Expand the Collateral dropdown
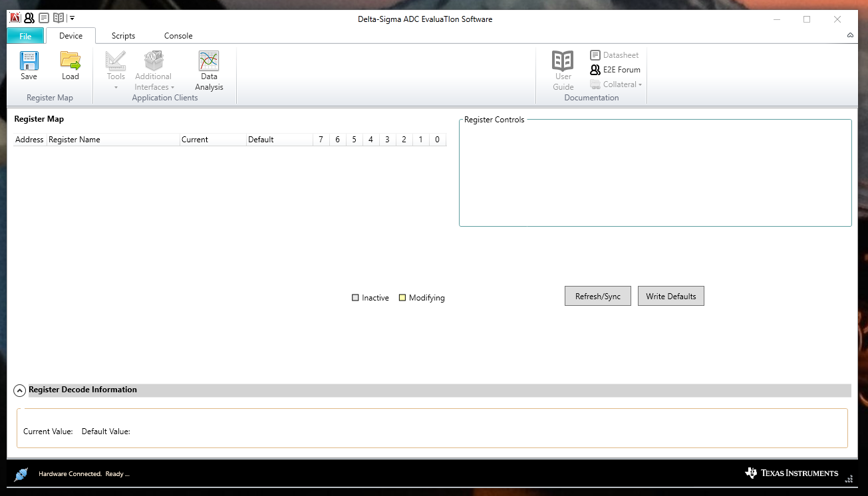The height and width of the screenshot is (496, 868). [616, 84]
